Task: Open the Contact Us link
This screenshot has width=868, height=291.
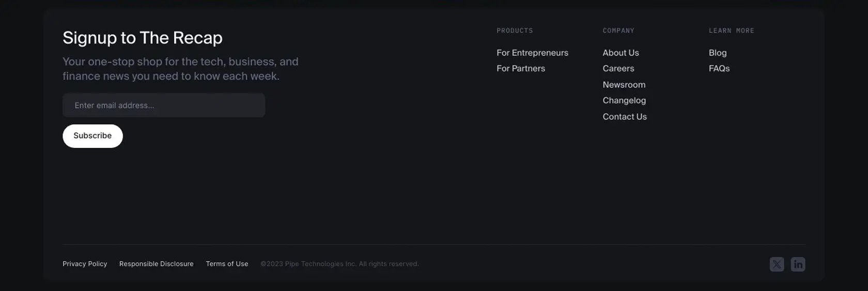Action: [625, 117]
